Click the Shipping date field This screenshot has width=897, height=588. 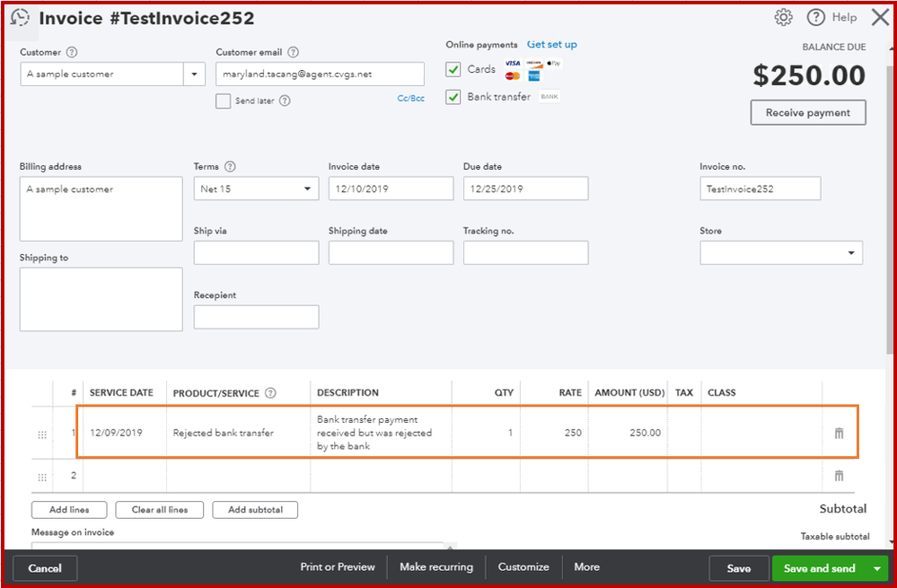point(391,253)
